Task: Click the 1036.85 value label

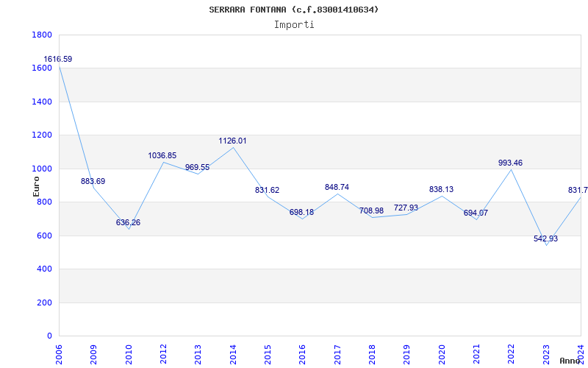Action: [162, 155]
